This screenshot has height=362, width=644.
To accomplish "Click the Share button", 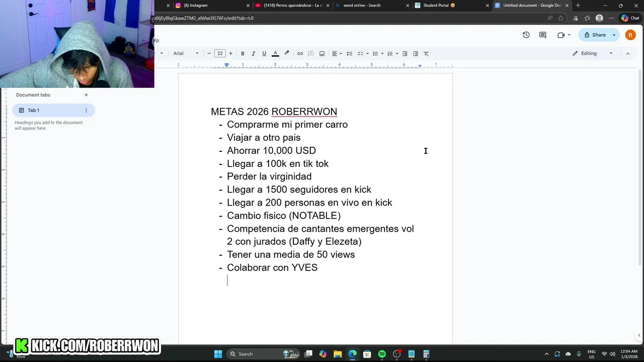I will point(595,35).
